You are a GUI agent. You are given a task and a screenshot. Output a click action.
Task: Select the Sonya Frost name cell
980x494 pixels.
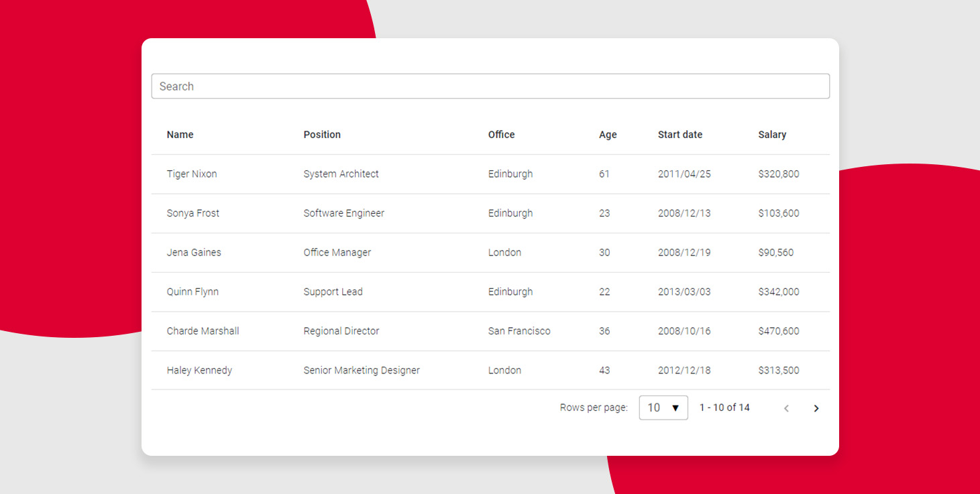click(x=193, y=213)
